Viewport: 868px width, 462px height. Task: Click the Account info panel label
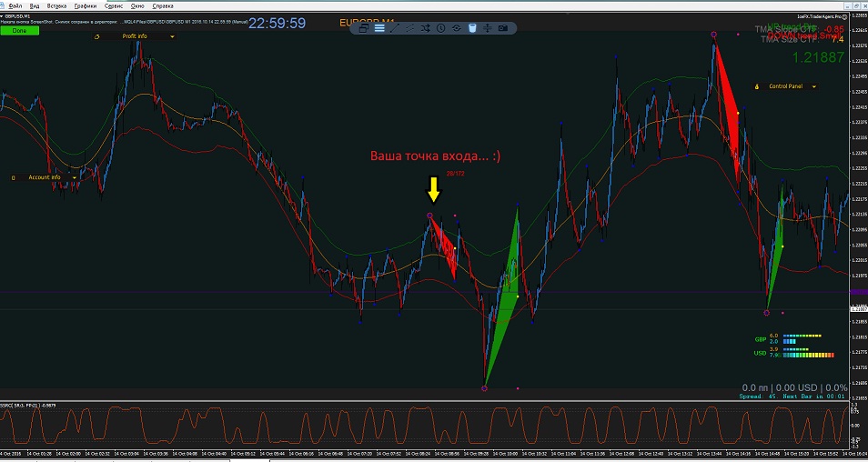point(45,177)
